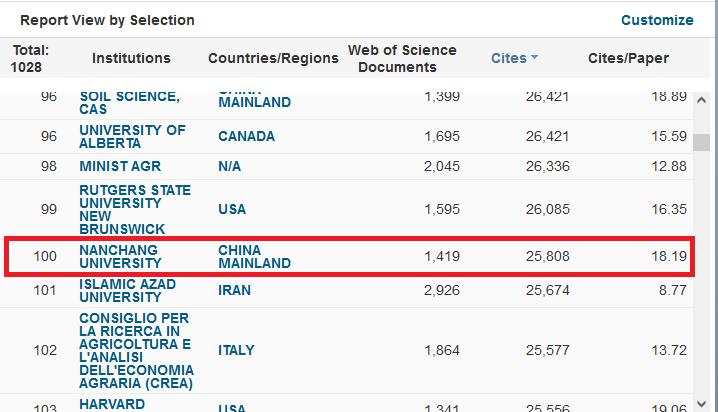This screenshot has width=718, height=412.
Task: Click the Cites column header
Action: click(508, 58)
